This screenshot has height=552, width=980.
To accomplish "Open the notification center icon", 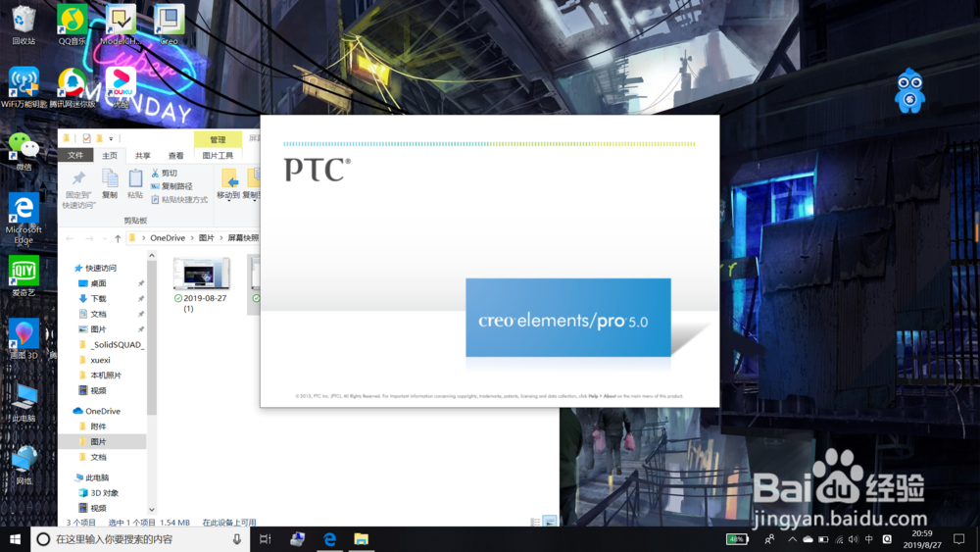I will (958, 539).
